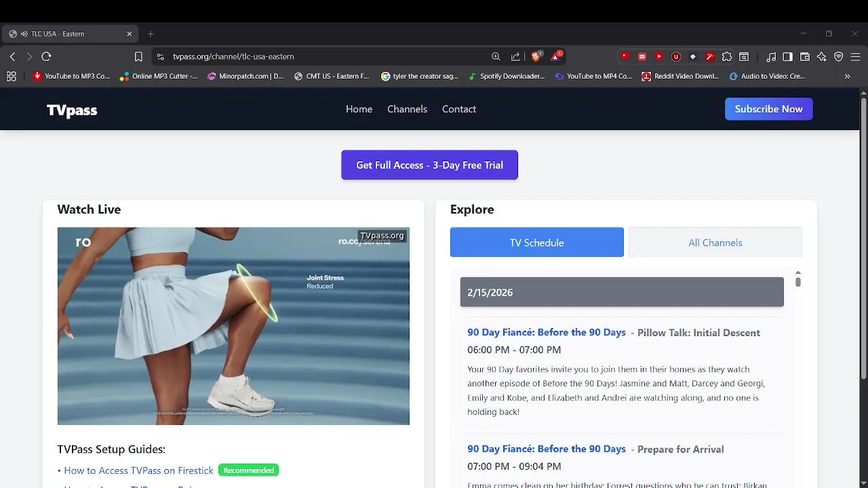Open Brave Rewards triangle icon

556,56
